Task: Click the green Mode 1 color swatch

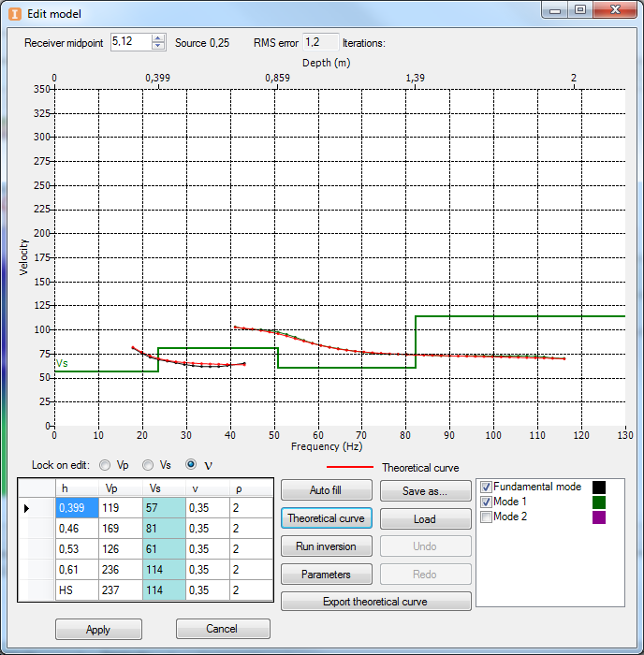Action: pyautogui.click(x=599, y=502)
